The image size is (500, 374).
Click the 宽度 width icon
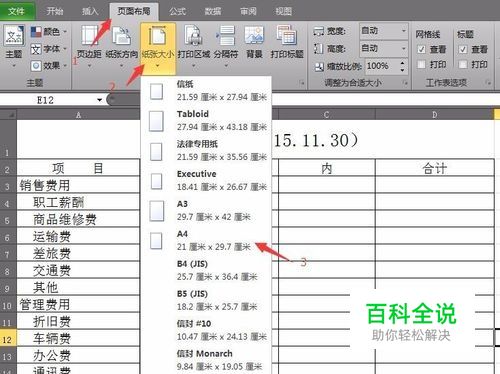click(x=318, y=32)
